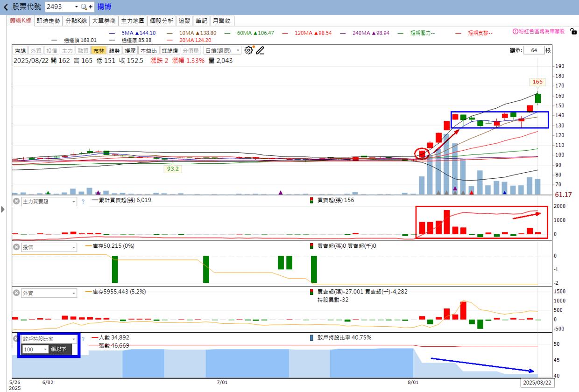Switch to 即時走勢 tab
Image resolution: width=579 pixels, height=392 pixels.
click(x=48, y=21)
